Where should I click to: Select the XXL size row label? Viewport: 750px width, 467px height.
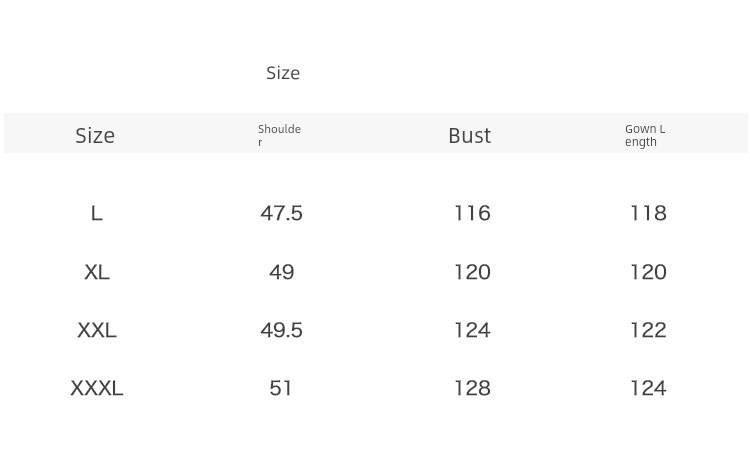click(x=97, y=330)
